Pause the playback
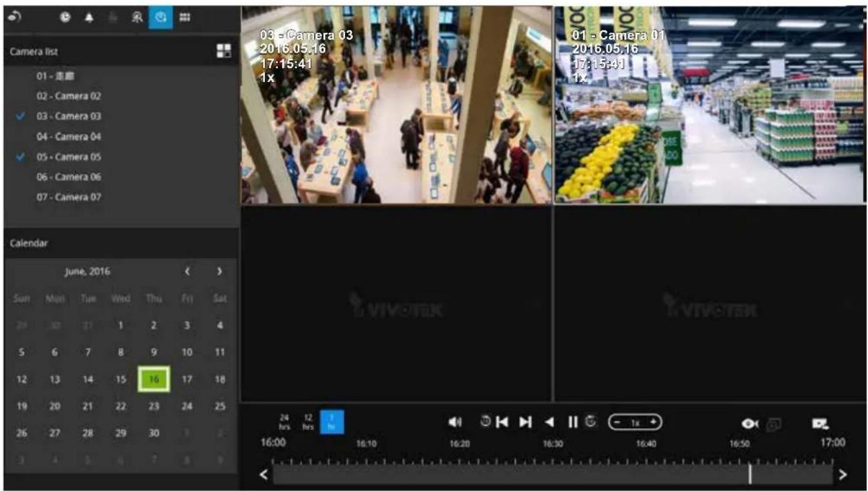The image size is (868, 491). pos(573,422)
